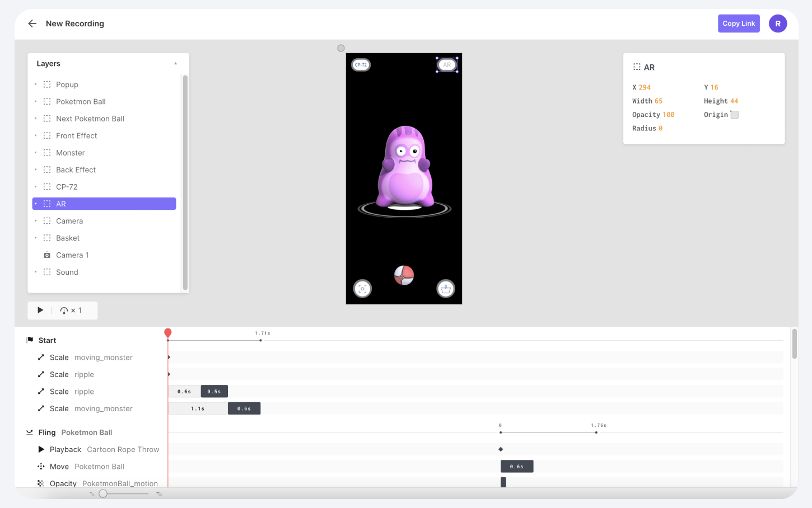This screenshot has height=508, width=812.
Task: Expand the Front Effect layer arrow
Action: click(x=36, y=136)
